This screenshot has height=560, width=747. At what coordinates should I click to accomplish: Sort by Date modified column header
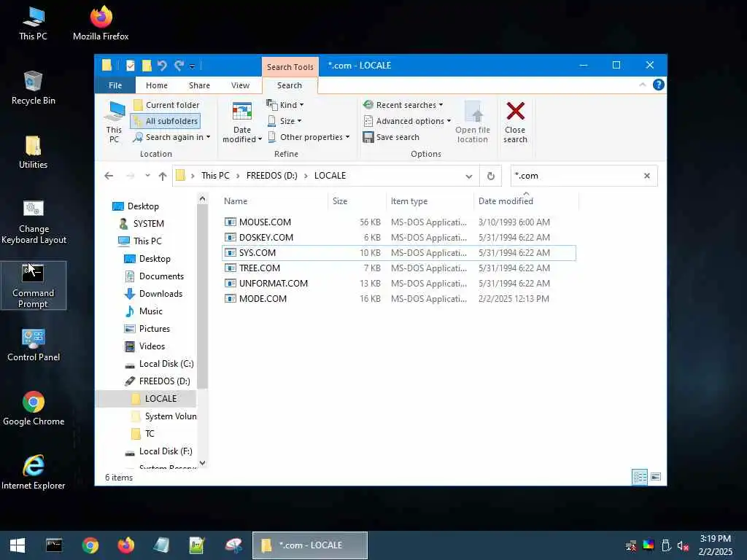click(527, 201)
